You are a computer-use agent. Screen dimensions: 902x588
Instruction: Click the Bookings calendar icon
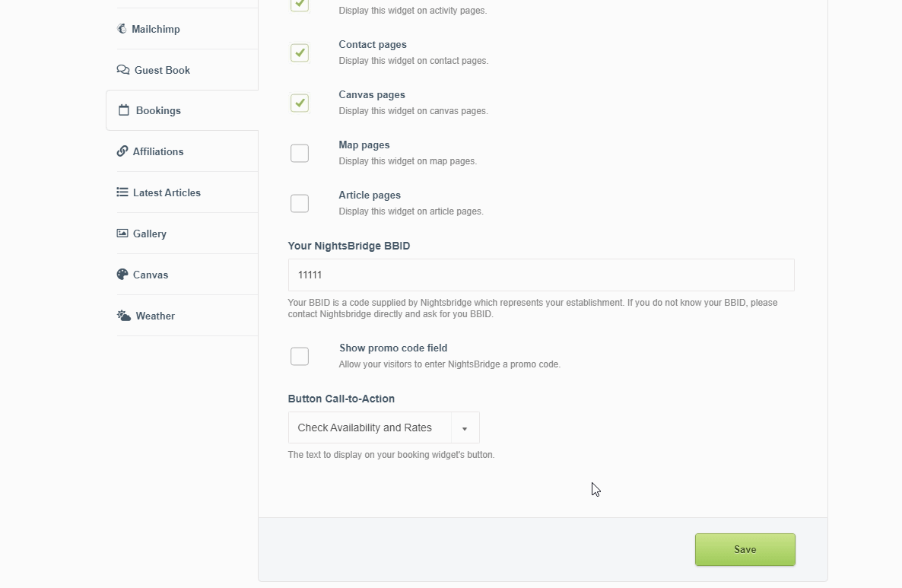click(124, 110)
